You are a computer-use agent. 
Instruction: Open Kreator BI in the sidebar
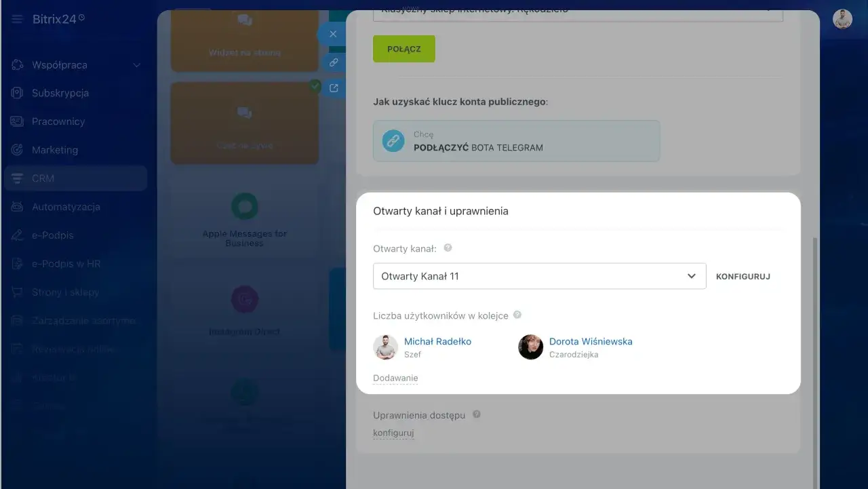coord(54,378)
